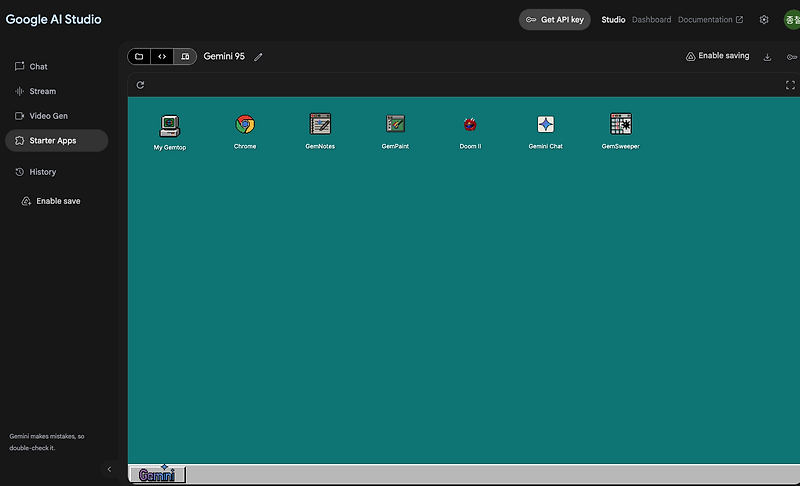Select the preview view toggle
Image resolution: width=800 pixels, height=486 pixels.
[x=185, y=57]
